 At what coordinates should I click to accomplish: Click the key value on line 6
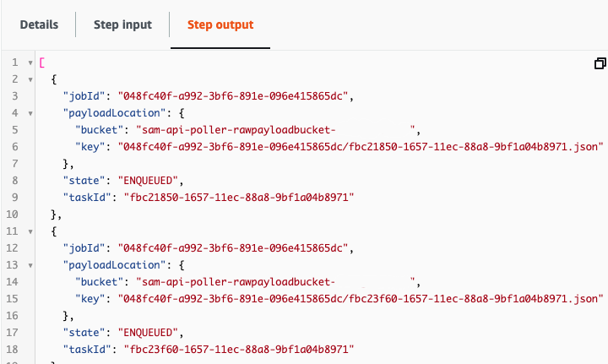click(361, 147)
